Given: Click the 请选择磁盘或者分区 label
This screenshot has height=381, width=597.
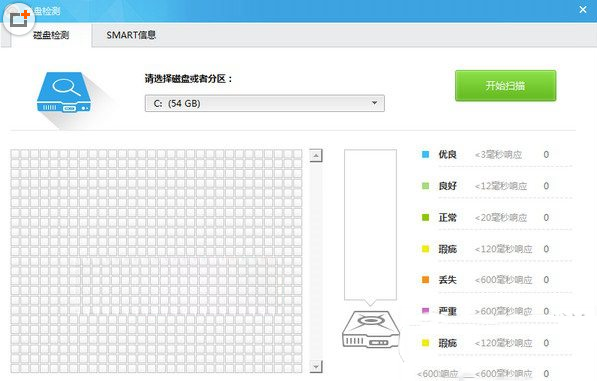Looking at the screenshot, I should click(188, 79).
